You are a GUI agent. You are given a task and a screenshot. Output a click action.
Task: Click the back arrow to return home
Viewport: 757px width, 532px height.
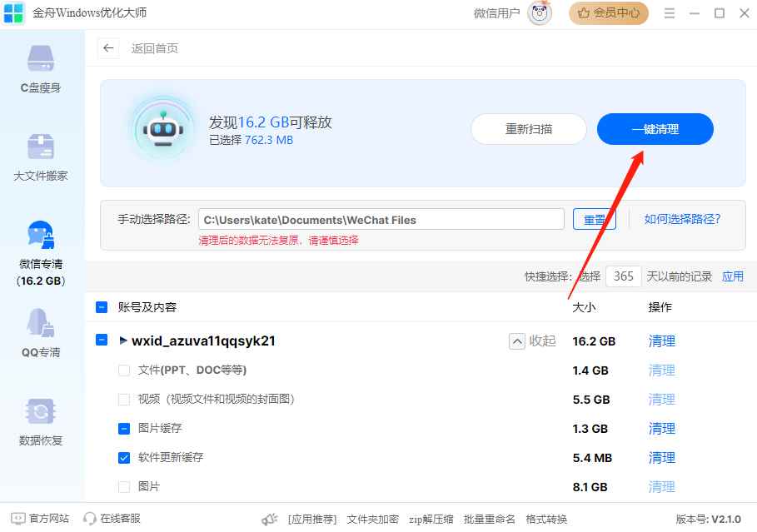tap(108, 48)
